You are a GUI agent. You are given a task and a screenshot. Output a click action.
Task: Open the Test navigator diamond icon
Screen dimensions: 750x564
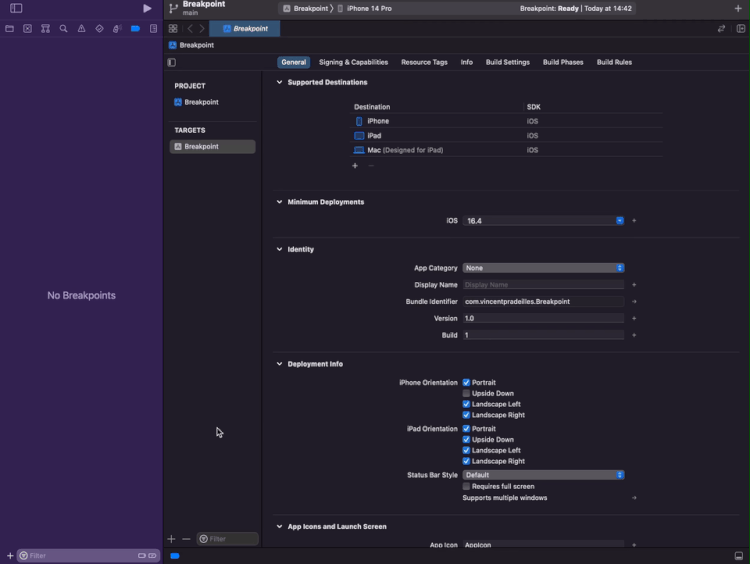99,29
